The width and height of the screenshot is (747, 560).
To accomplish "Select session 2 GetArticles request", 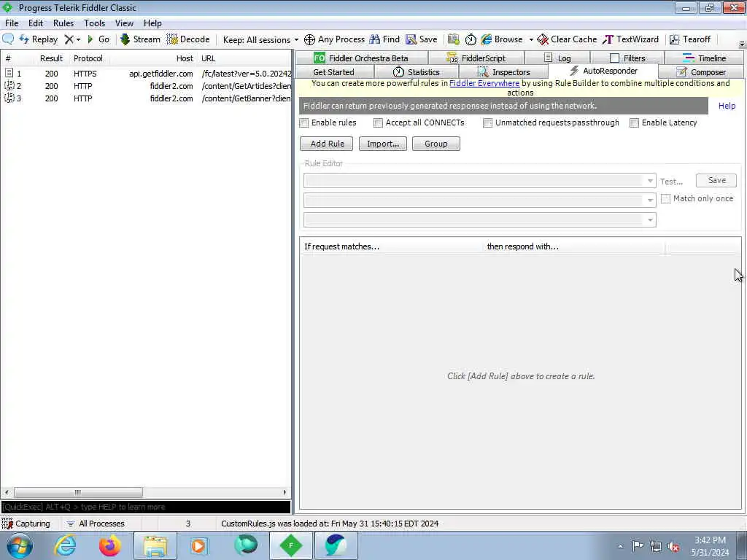I will coord(146,86).
